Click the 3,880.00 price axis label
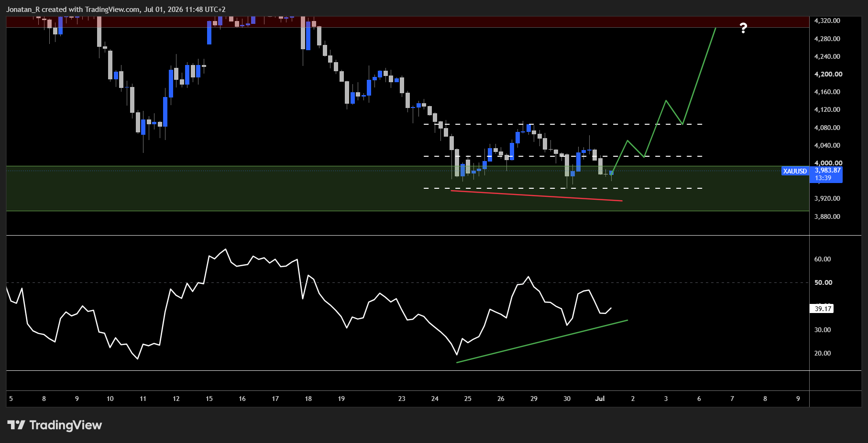The width and height of the screenshot is (868, 443). (x=827, y=216)
